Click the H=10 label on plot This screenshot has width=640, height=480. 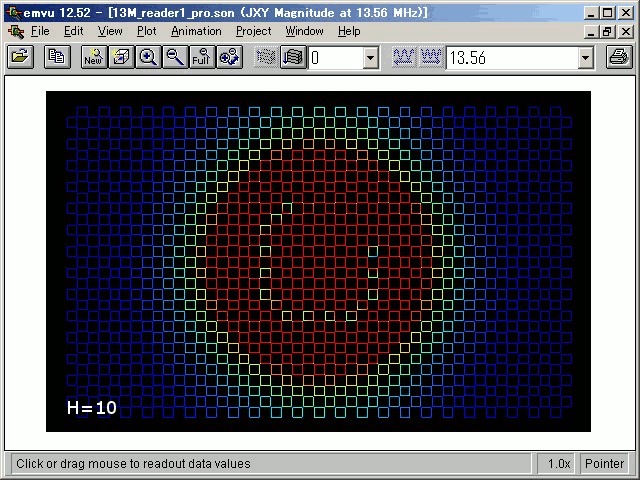[x=92, y=408]
